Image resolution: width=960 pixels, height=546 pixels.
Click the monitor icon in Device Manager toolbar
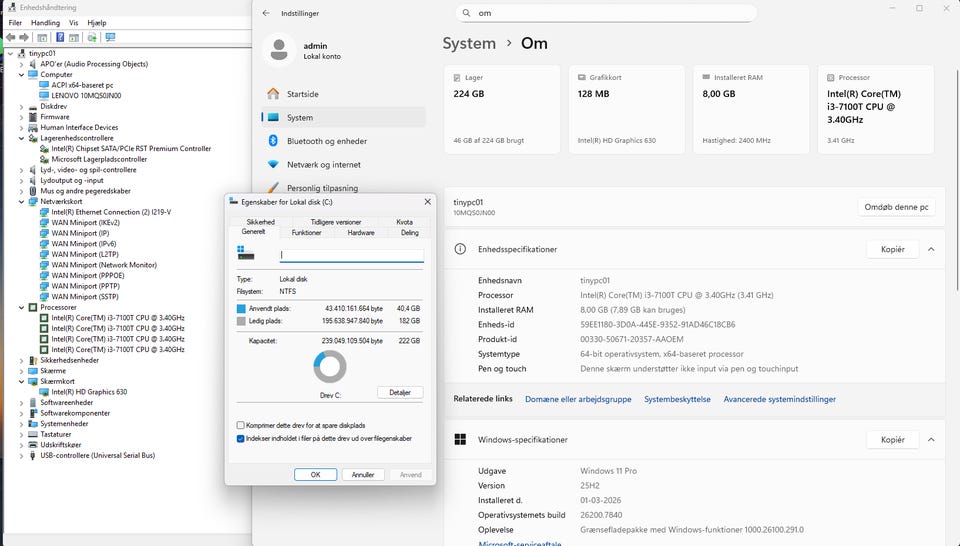(x=110, y=37)
